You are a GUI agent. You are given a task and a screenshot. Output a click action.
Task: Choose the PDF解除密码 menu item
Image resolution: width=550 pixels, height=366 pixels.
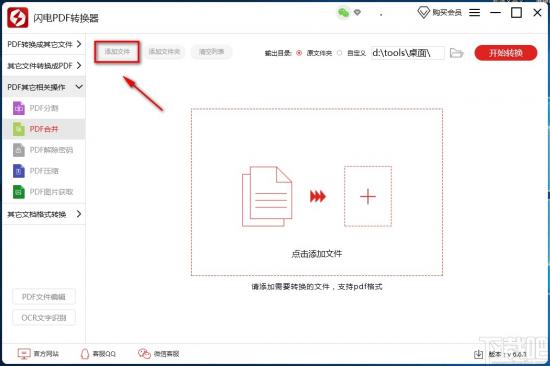click(x=44, y=150)
